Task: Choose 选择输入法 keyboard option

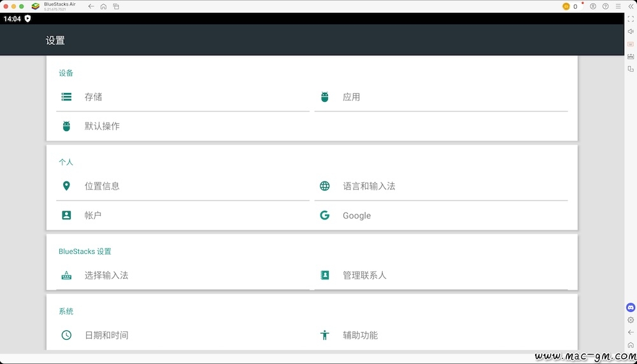Action: [183, 276]
